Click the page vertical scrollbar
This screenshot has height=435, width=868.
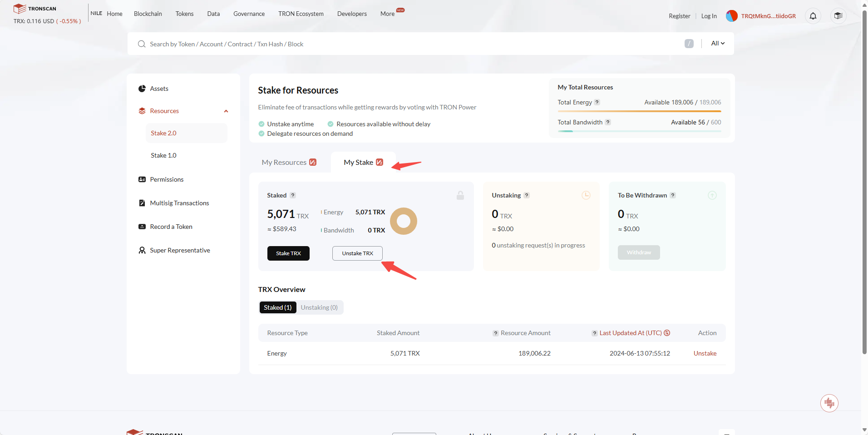pyautogui.click(x=864, y=182)
